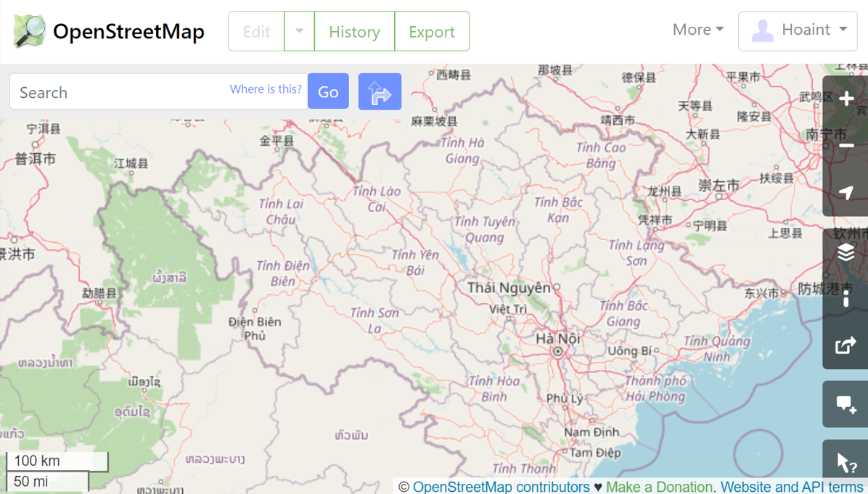Screen dimensions: 868x494
Task: Focus the Search input field
Action: pyautogui.click(x=159, y=91)
